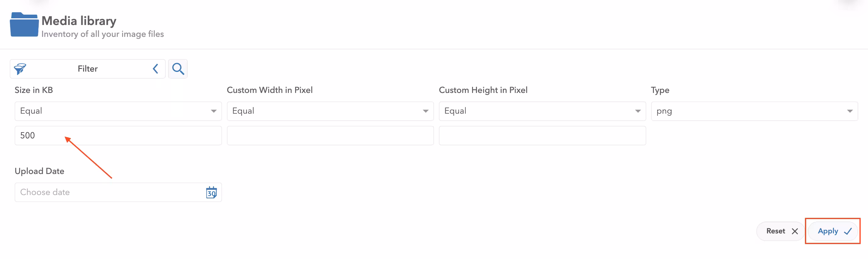This screenshot has height=259, width=868.
Task: Click the blue Media library folder icon
Action: (x=24, y=25)
